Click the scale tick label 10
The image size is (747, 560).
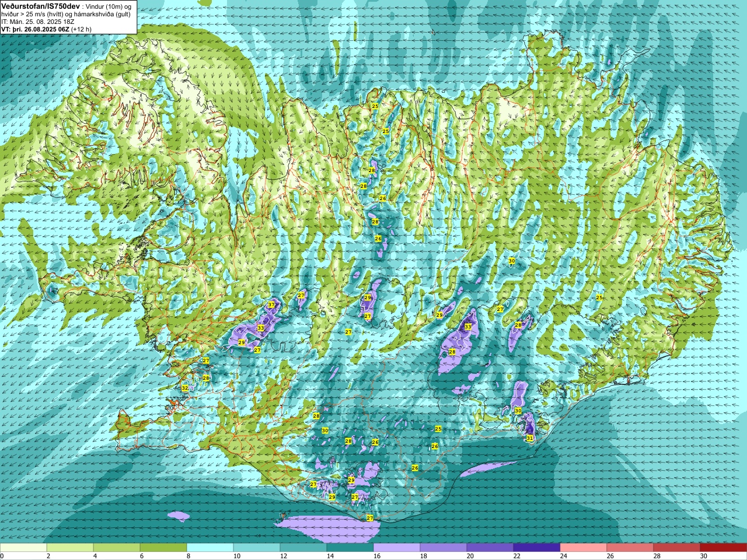[x=236, y=556]
